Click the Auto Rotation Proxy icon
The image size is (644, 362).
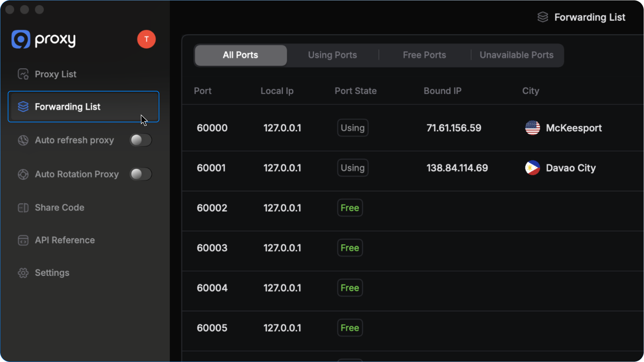(23, 174)
